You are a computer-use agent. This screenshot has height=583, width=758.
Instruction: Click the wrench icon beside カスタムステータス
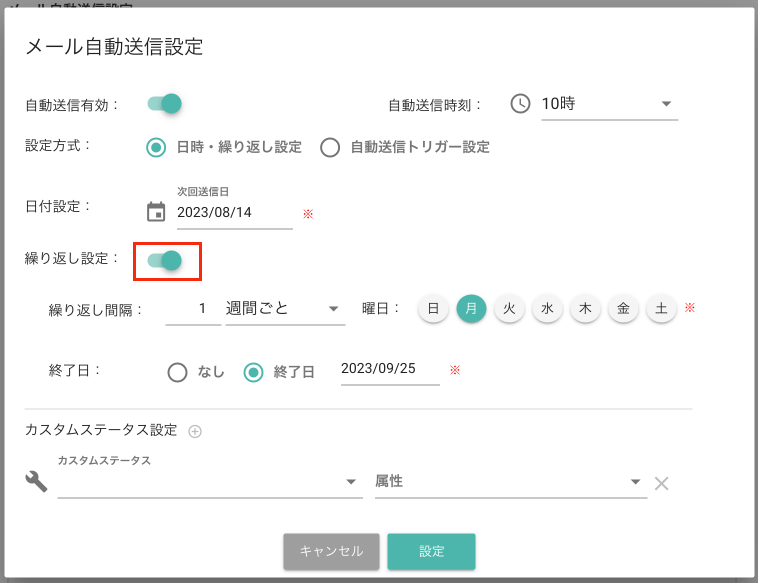point(36,481)
